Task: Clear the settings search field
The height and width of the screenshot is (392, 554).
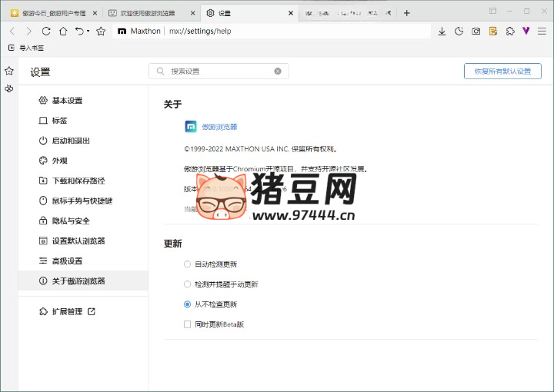Action: click(278, 71)
